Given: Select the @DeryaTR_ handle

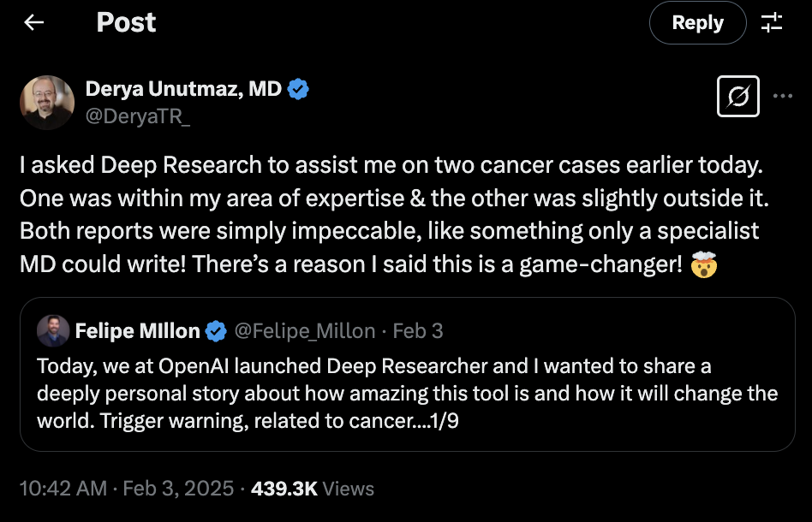Looking at the screenshot, I should (138, 116).
